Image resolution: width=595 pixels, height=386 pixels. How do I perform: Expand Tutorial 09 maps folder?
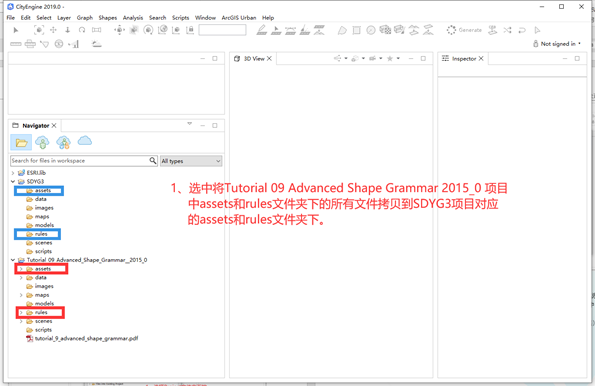pyautogui.click(x=21, y=295)
